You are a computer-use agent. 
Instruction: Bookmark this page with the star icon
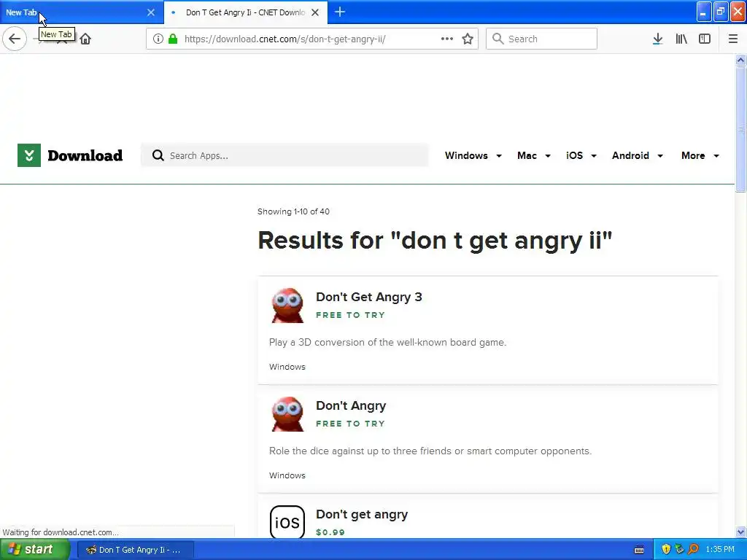pyautogui.click(x=468, y=39)
